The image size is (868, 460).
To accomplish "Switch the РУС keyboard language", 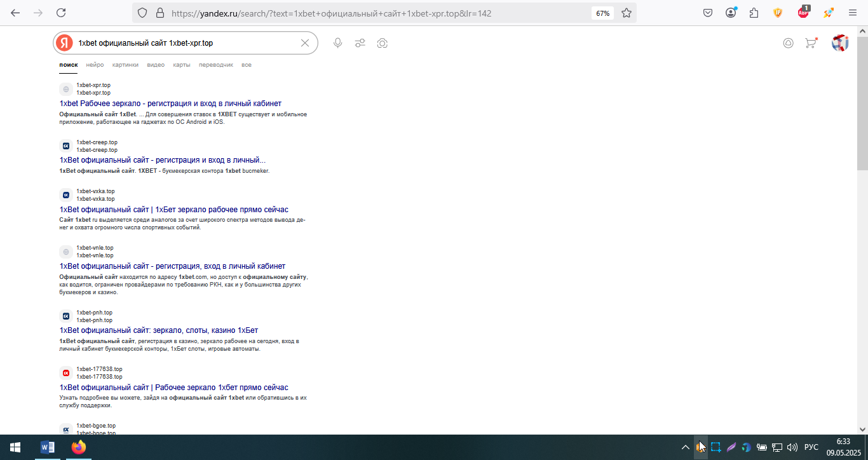I will (x=811, y=447).
